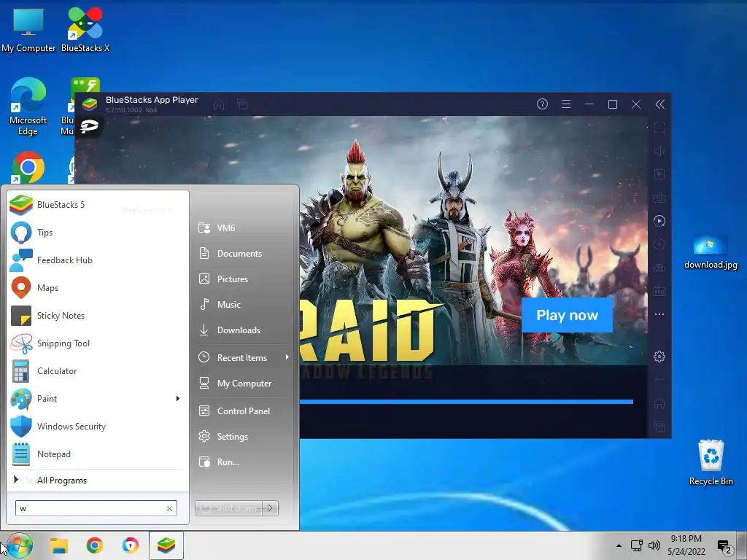
Task: Open Music folder link
Action: (x=243, y=304)
